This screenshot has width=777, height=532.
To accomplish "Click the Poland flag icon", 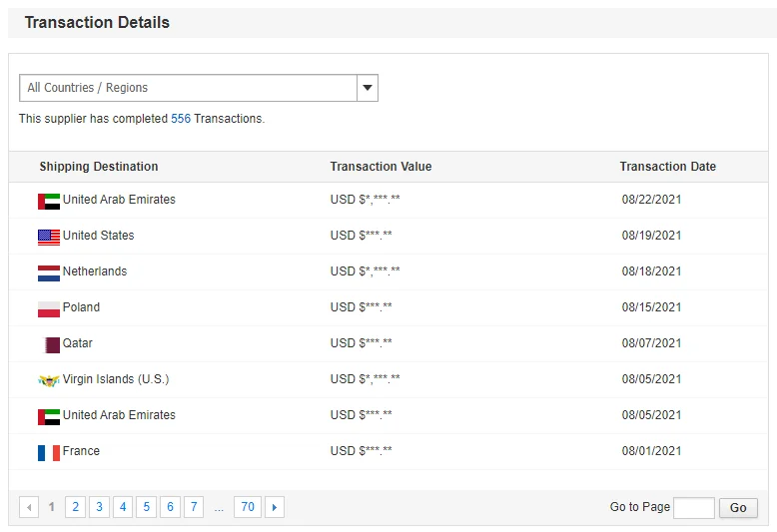I will 48,308.
